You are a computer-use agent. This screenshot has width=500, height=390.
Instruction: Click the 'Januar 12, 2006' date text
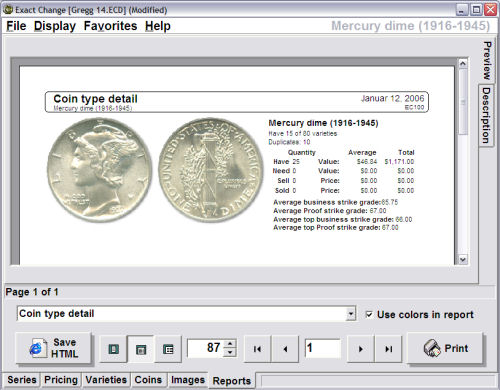392,98
